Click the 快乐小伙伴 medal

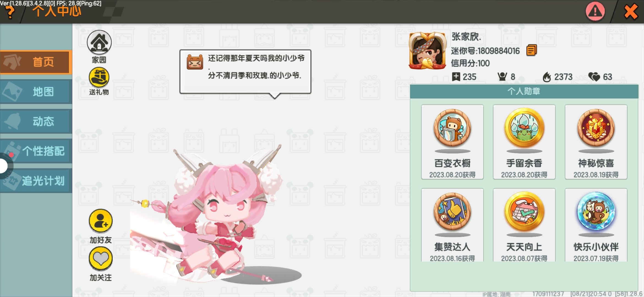pos(596,225)
